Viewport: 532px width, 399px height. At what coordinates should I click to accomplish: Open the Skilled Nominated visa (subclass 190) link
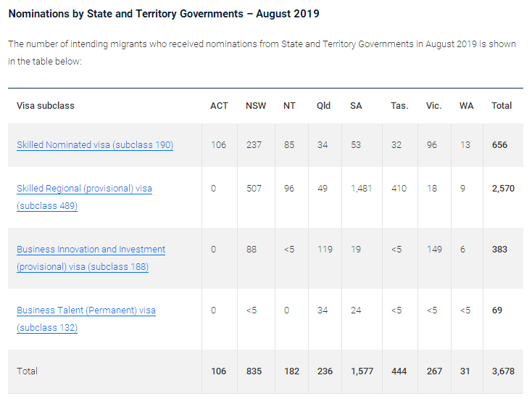(x=95, y=145)
